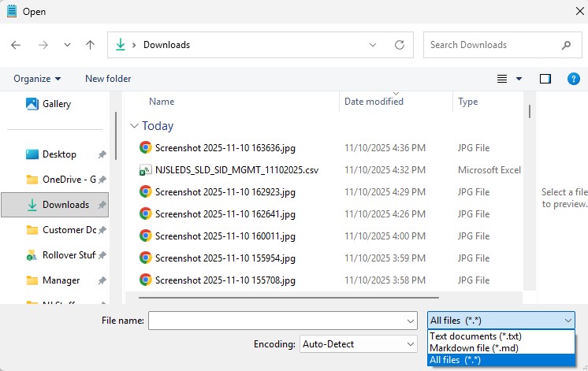
Task: Click the green Downloads icon in address bar
Action: tap(121, 45)
